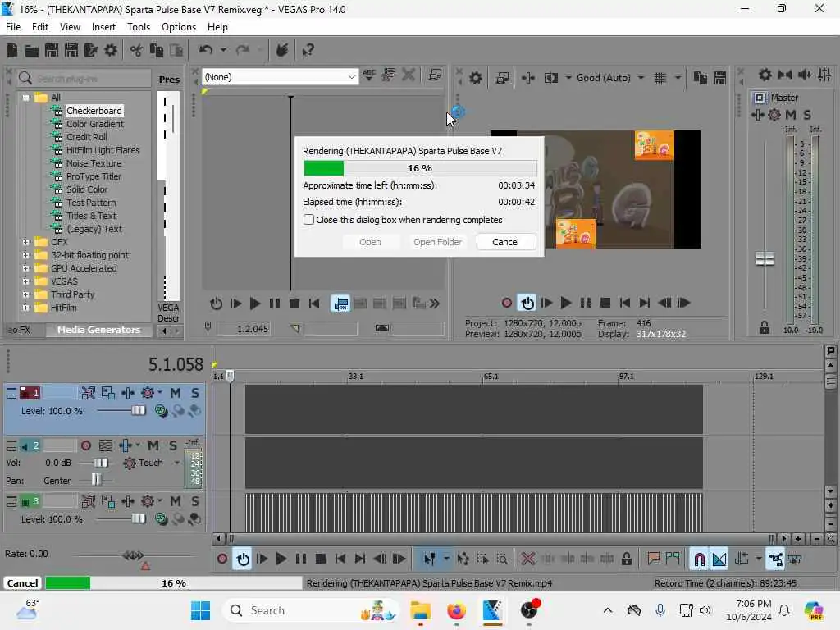Mute audio track 2
The height and width of the screenshot is (630, 840).
point(153,445)
